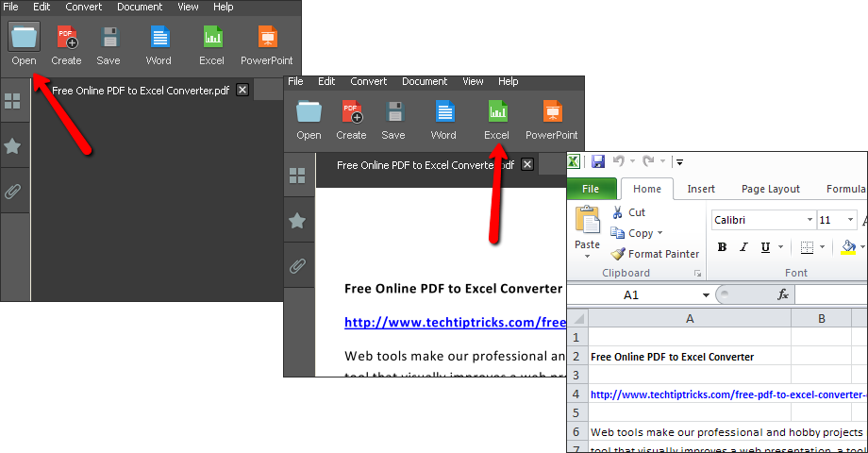
Task: Close the PDF tab in first PDF window
Action: click(x=242, y=90)
